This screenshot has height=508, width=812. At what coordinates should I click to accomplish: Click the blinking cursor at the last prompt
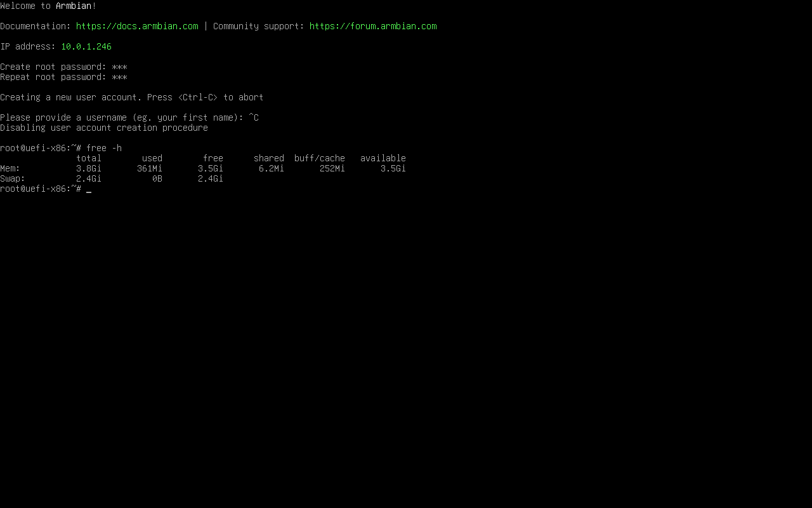click(89, 189)
